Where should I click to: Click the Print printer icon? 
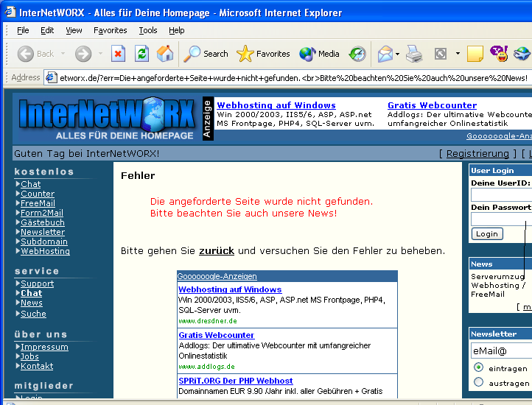coord(414,54)
